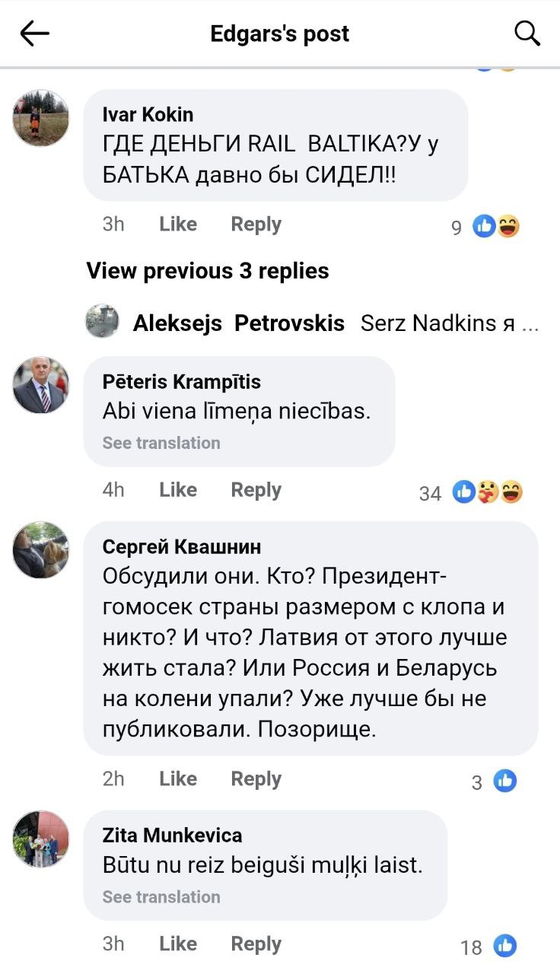Show translation of Pēteris Krampītis's comment
560x974 pixels.
161,443
